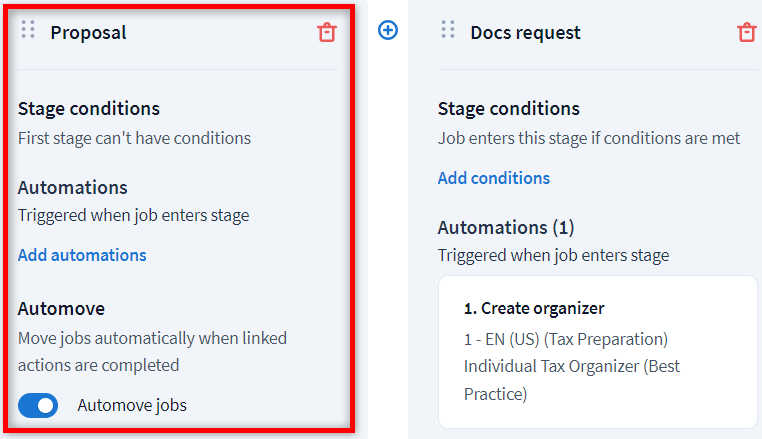Delete the Docs request stage
This screenshot has height=439, width=762.
[746, 32]
